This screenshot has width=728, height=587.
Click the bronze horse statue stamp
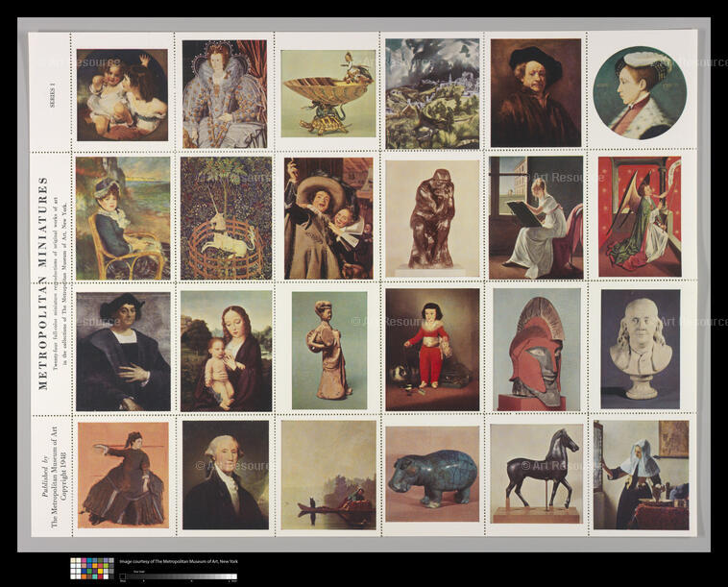click(x=537, y=475)
